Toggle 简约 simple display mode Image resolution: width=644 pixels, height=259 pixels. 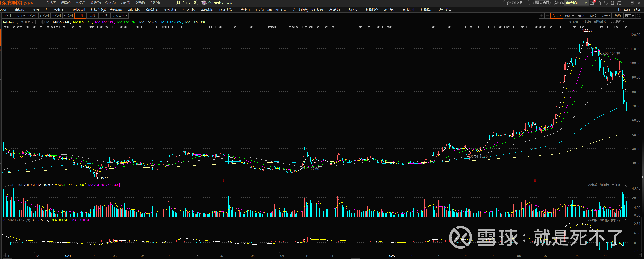click(618, 16)
